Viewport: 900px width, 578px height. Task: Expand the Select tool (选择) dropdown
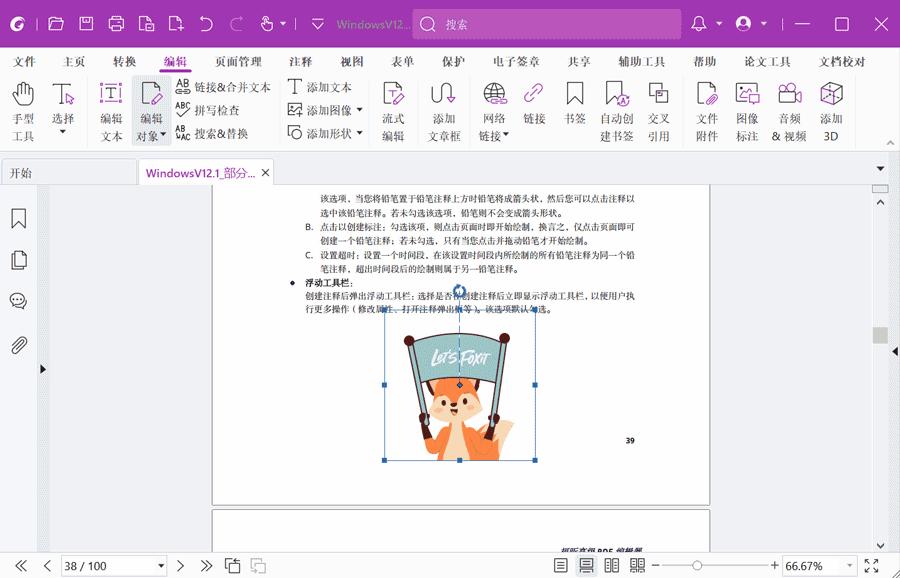[x=63, y=132]
